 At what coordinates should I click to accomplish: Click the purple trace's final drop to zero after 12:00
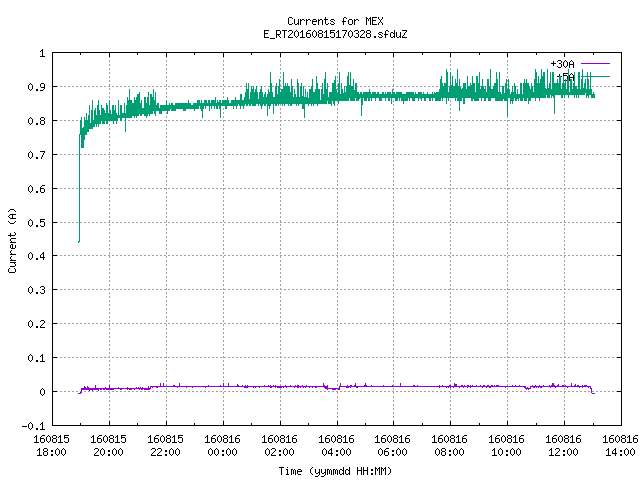592,390
